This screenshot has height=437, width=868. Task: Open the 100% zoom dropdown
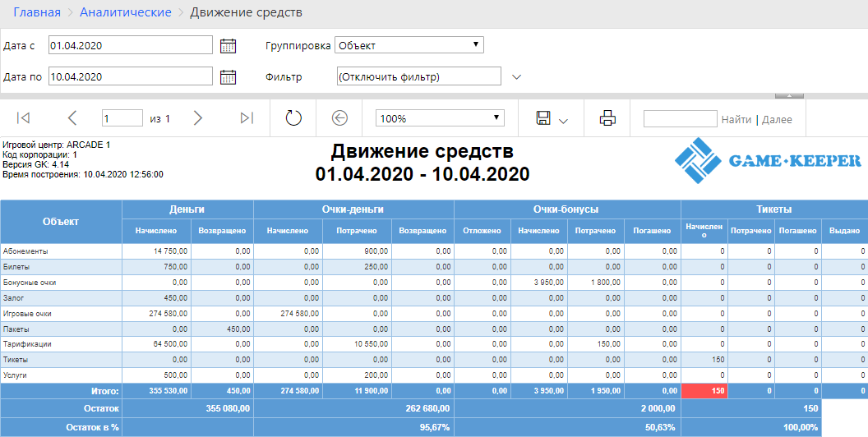click(440, 118)
